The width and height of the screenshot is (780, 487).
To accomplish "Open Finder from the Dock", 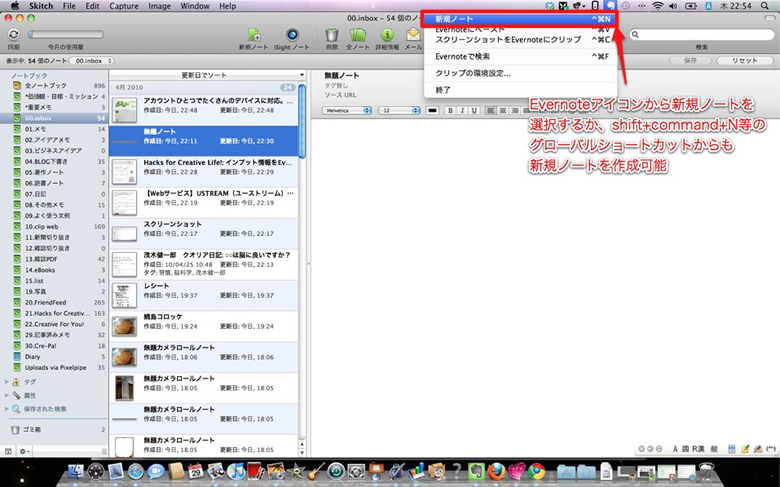I will coord(76,472).
